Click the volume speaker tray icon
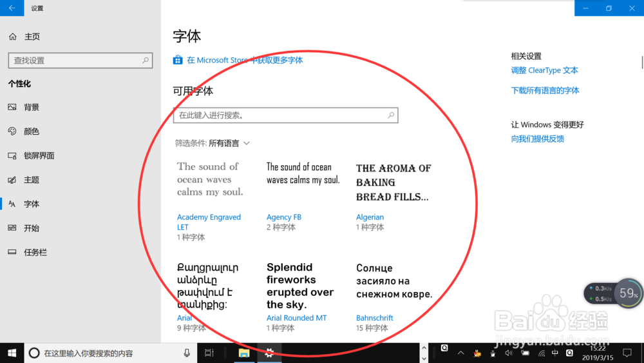 click(509, 353)
